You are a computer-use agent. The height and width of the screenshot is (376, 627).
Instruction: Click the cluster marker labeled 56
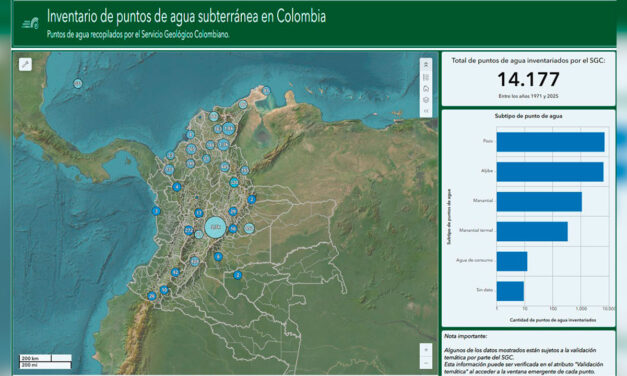coord(233,229)
